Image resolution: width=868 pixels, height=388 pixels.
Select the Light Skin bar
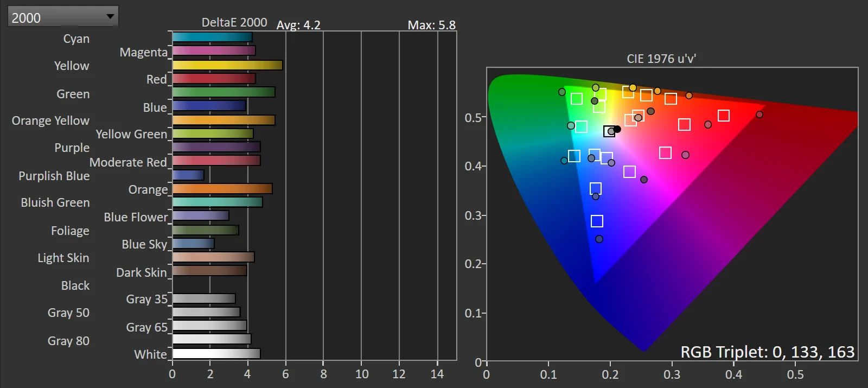point(213,257)
